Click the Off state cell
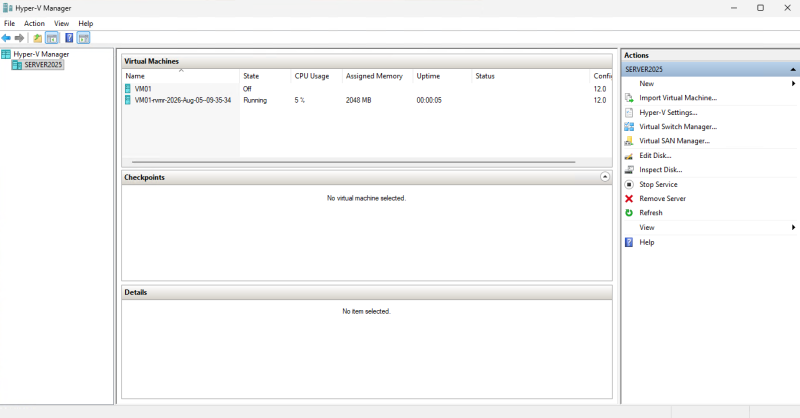800x418 pixels. pyautogui.click(x=247, y=88)
